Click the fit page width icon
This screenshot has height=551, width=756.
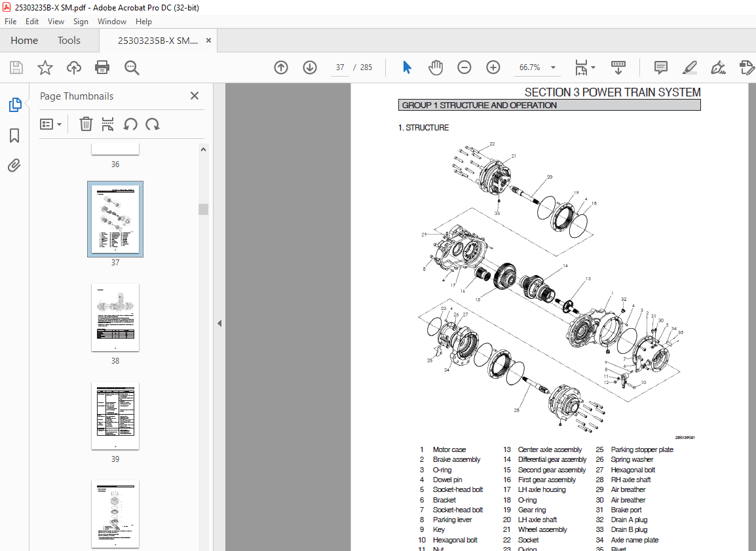[581, 67]
